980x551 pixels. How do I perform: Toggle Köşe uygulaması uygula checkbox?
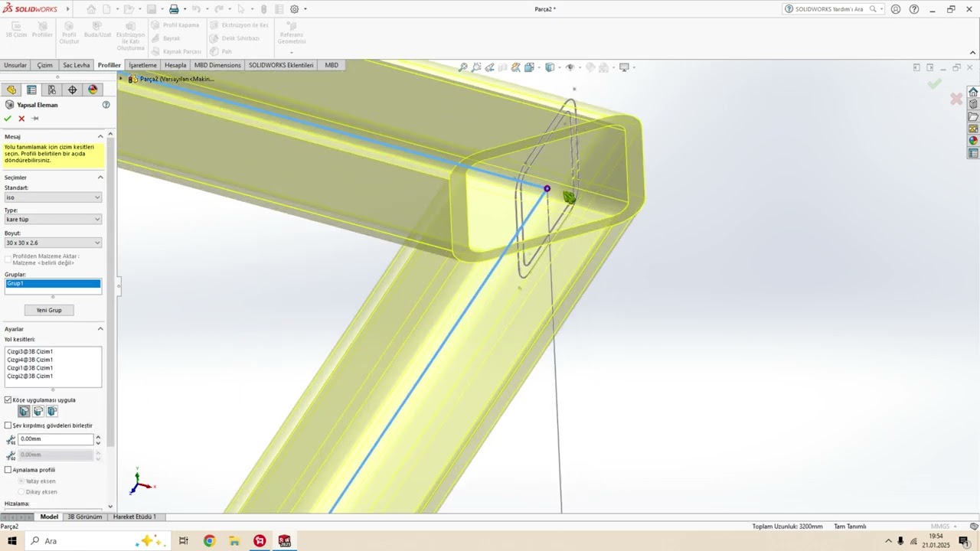pyautogui.click(x=8, y=399)
